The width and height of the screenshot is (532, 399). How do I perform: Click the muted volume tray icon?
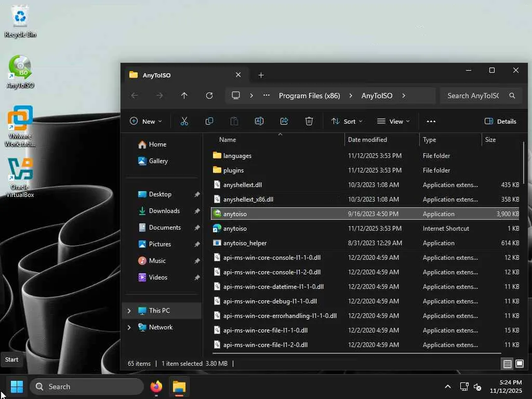(x=477, y=387)
